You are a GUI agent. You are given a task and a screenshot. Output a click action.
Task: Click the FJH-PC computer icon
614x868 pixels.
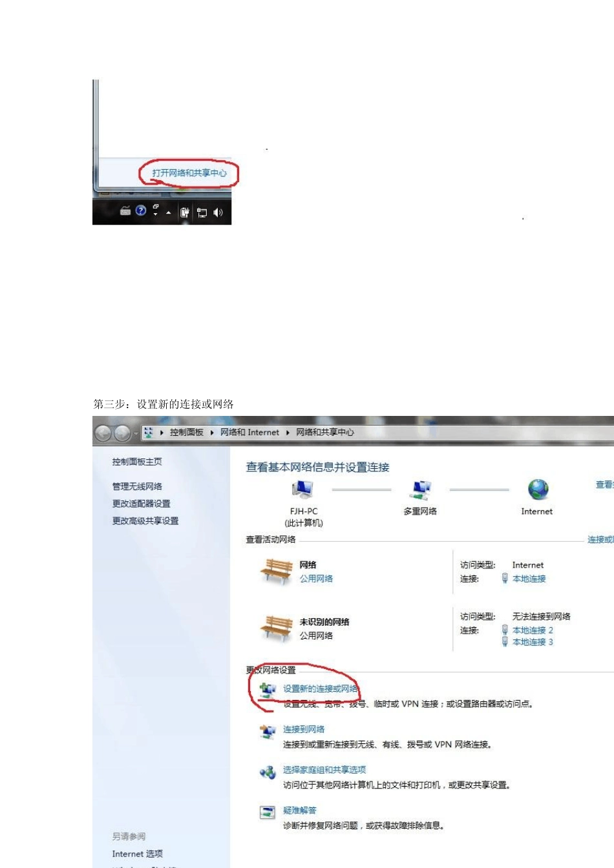point(302,490)
